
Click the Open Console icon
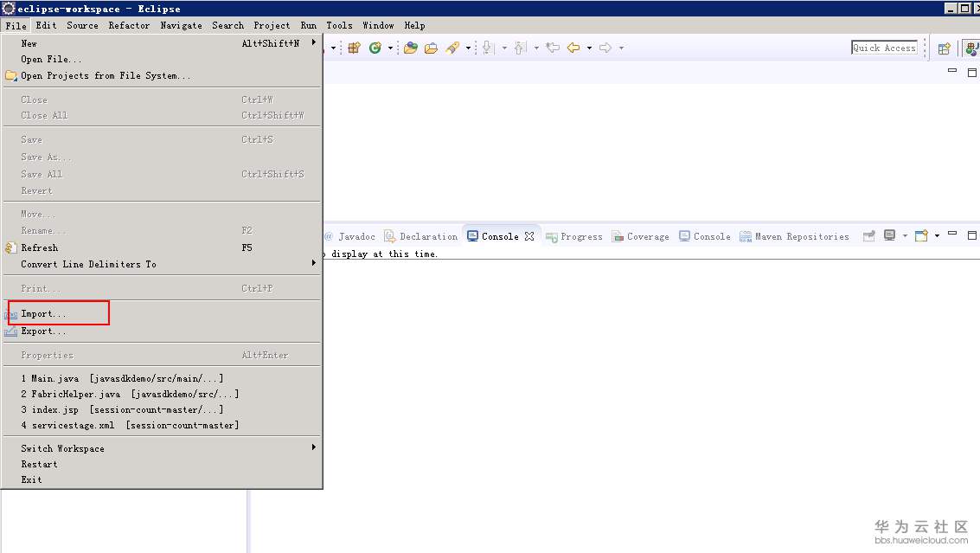click(x=921, y=236)
